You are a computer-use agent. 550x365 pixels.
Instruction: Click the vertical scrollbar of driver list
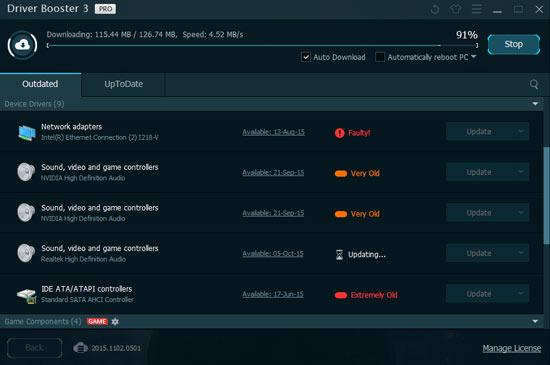[546, 195]
